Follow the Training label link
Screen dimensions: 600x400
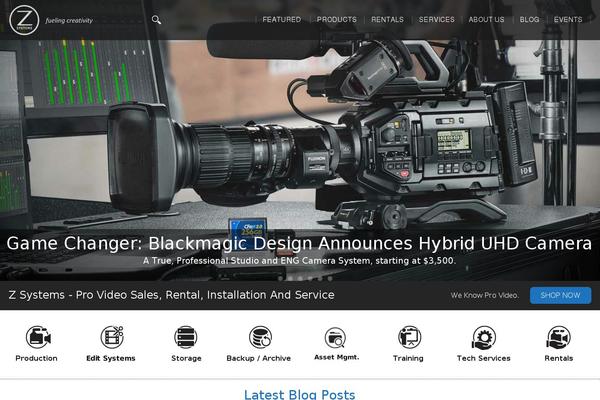click(x=408, y=358)
